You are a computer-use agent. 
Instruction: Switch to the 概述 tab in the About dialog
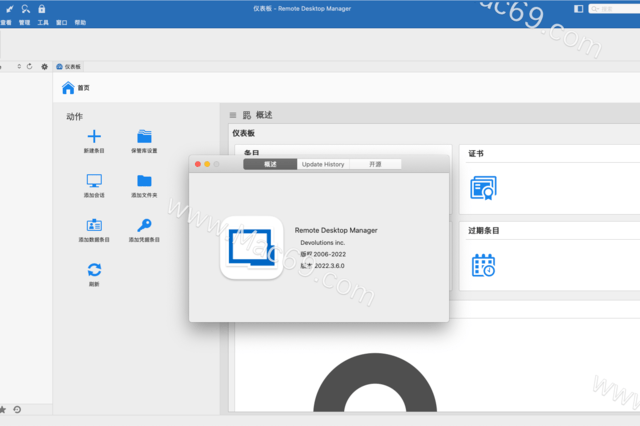coord(270,164)
